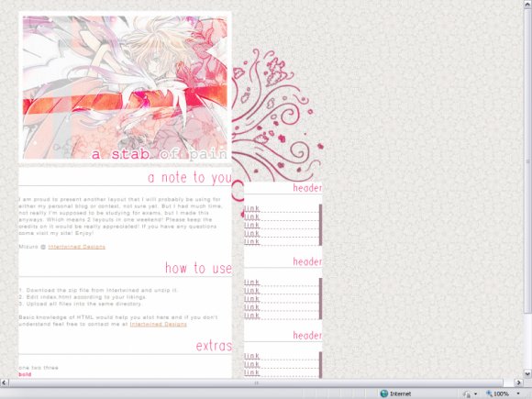Click the anime banner image

pos(125,87)
